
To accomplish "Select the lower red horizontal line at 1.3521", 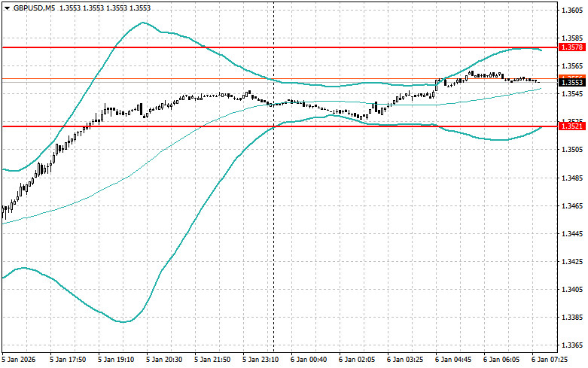I will pyautogui.click(x=280, y=126).
